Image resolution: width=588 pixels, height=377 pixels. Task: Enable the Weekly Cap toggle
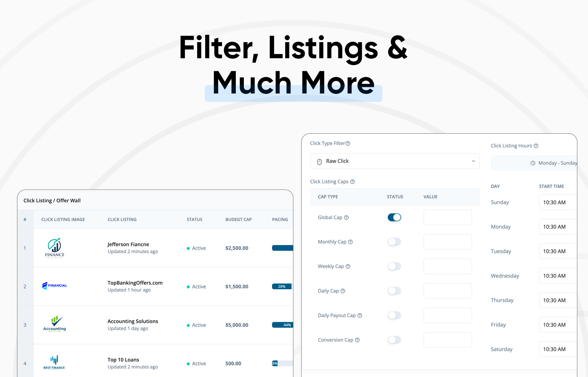(394, 266)
